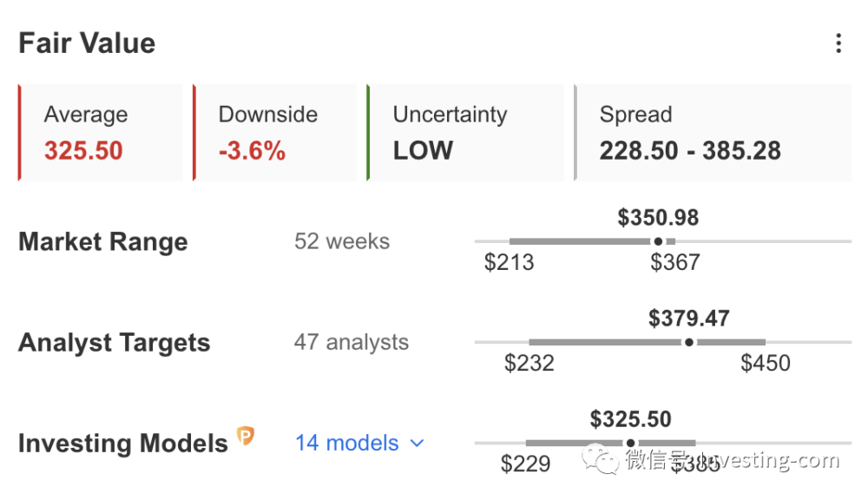Expand the 14 models chevron
The image size is (868, 500).
click(418, 444)
